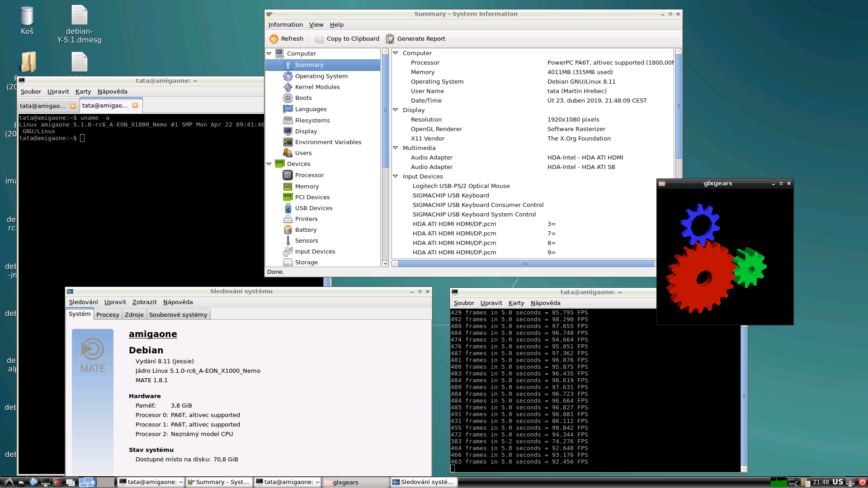Select the Boots item icon
Screen dimensions: 868x488
pos(288,98)
